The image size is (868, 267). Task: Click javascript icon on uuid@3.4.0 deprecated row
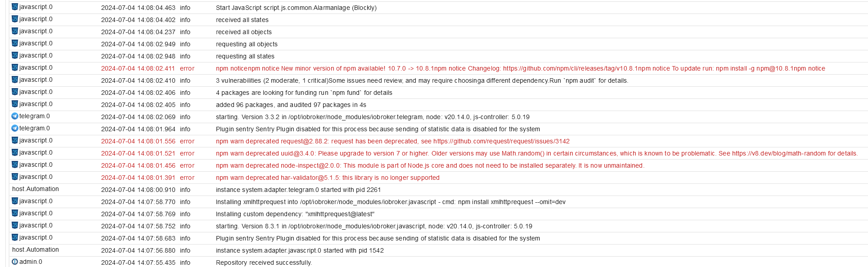(x=15, y=152)
